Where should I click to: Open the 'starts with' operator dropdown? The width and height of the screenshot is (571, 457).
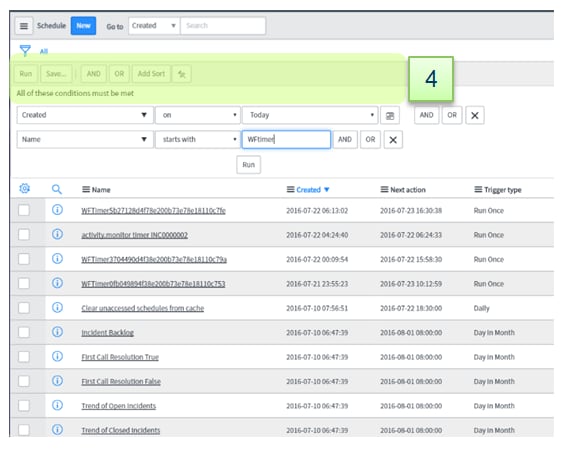coord(198,139)
